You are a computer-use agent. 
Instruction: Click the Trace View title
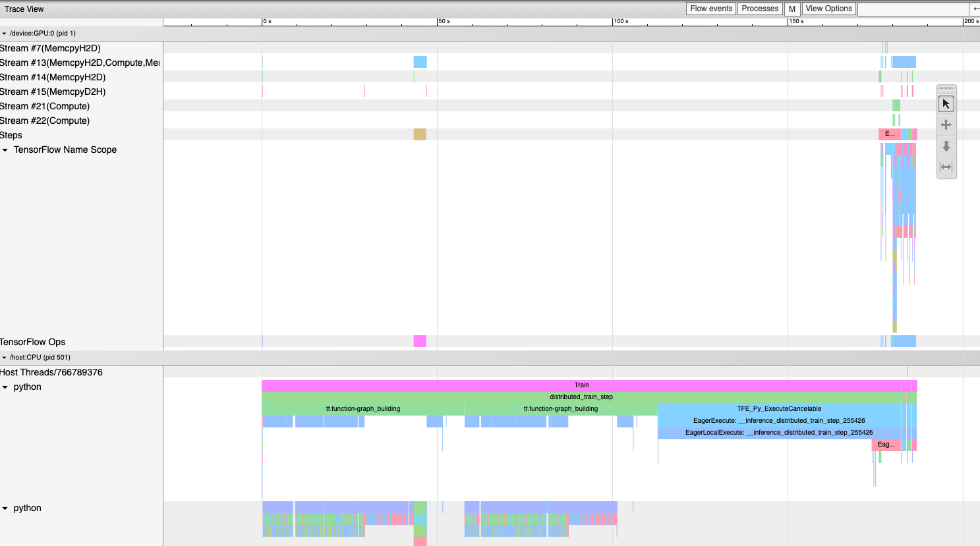24,9
